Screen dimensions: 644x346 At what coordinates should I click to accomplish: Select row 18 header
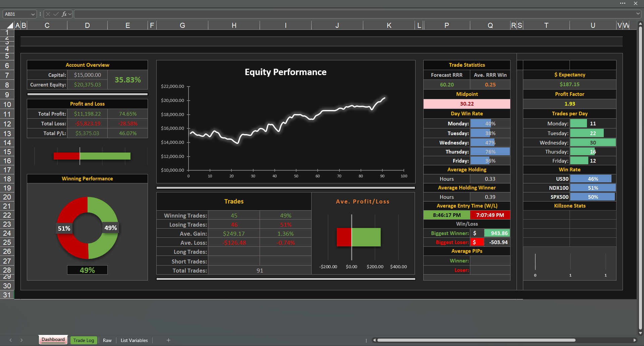(x=7, y=179)
